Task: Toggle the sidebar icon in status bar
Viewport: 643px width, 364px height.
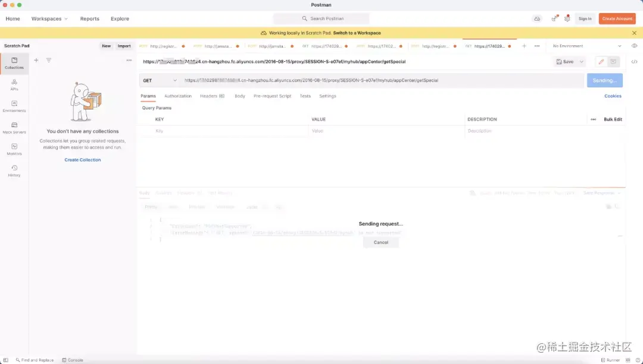Action: coord(6,360)
